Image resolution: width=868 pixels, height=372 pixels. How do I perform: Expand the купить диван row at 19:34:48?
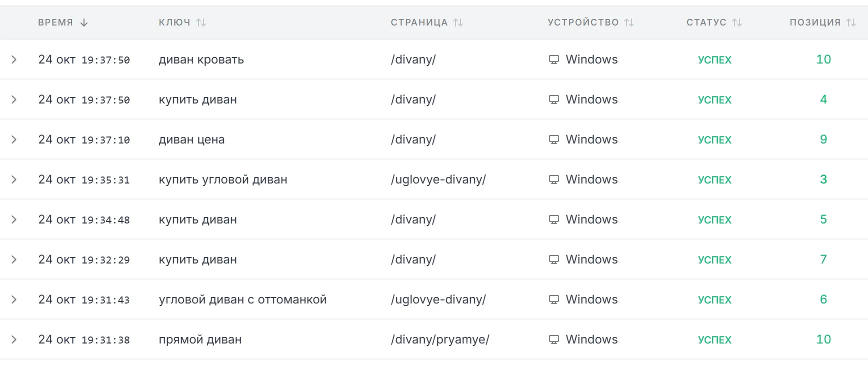coord(14,219)
